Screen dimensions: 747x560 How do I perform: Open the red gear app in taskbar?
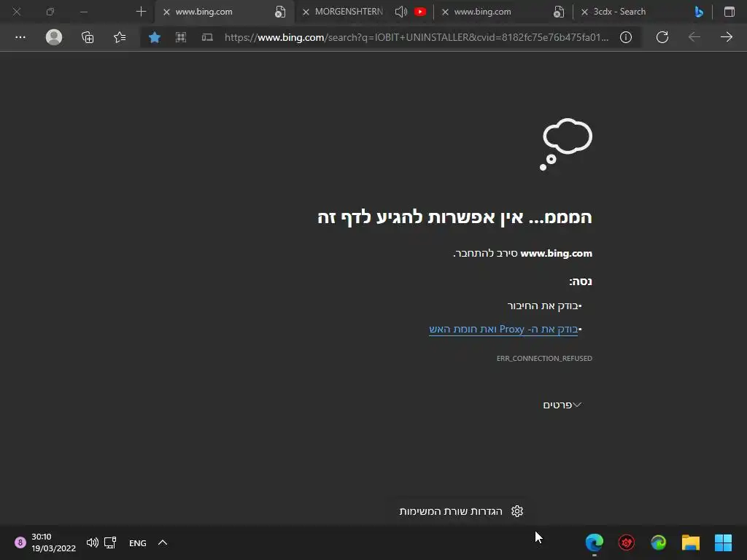tap(627, 542)
